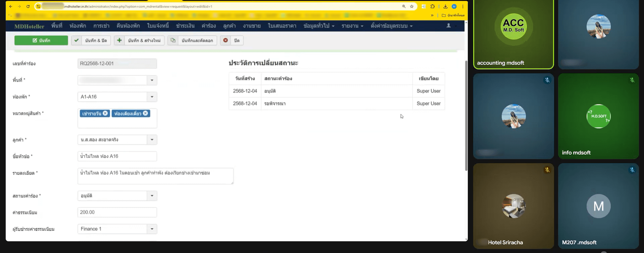The height and width of the screenshot is (253, 644).
Task: Go to the ใบแจ้งหนี้ menu item
Action: pyautogui.click(x=158, y=26)
